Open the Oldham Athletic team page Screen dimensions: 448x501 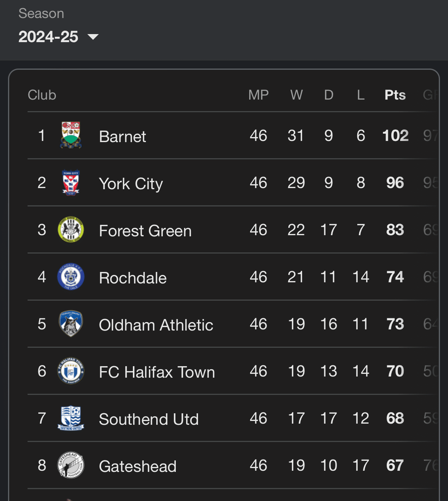click(156, 325)
